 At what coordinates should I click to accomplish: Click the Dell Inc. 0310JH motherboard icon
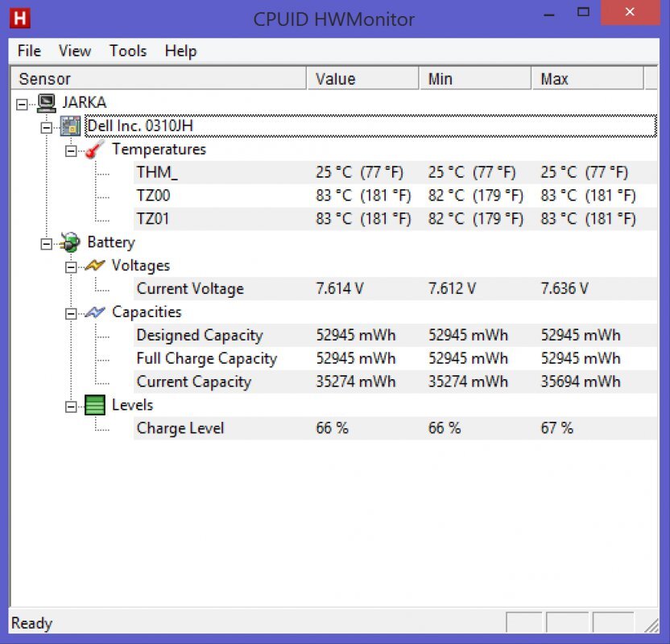[x=71, y=126]
